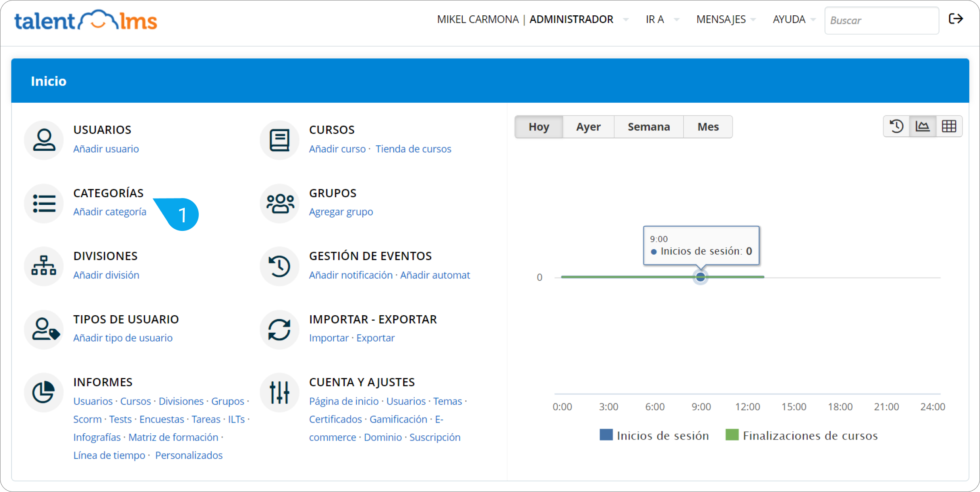This screenshot has height=492, width=980.
Task: Open Personalizados reports link
Action: tap(189, 455)
